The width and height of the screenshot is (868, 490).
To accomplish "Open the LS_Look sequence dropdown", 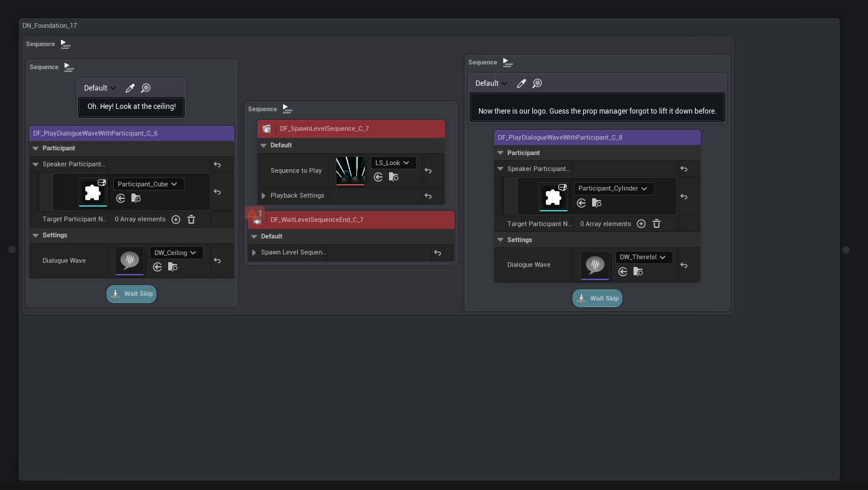I will [x=393, y=163].
